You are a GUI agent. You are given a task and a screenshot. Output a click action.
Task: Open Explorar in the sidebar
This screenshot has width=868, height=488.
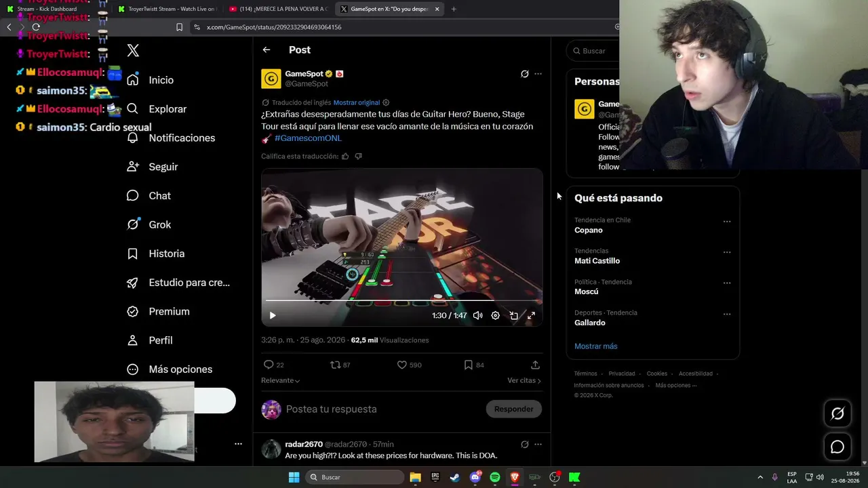click(157, 109)
